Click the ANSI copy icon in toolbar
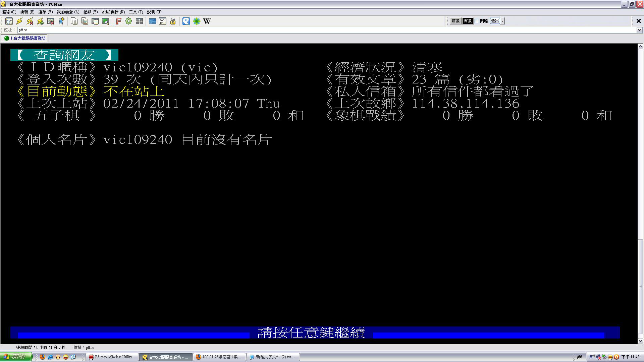The height and width of the screenshot is (362, 644). [x=95, y=21]
